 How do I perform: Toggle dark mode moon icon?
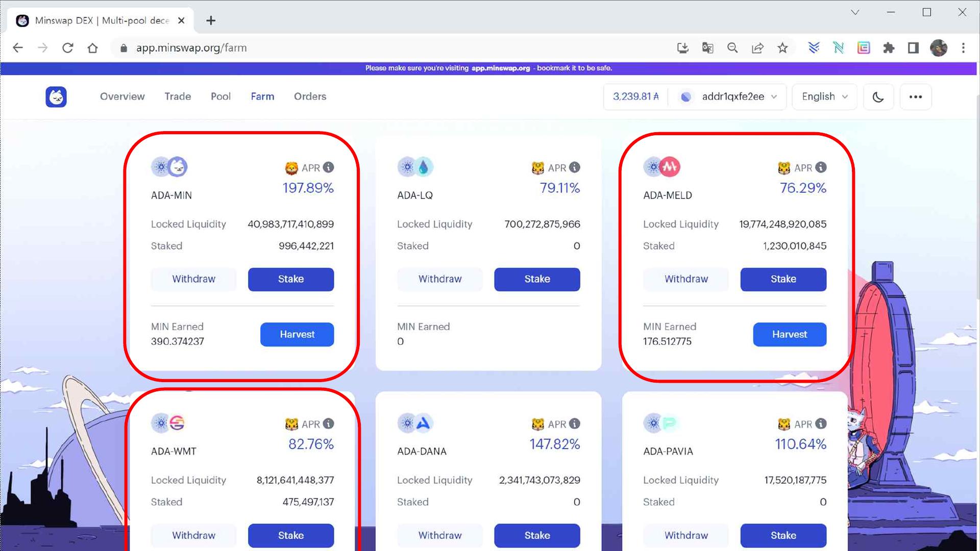coord(878,97)
